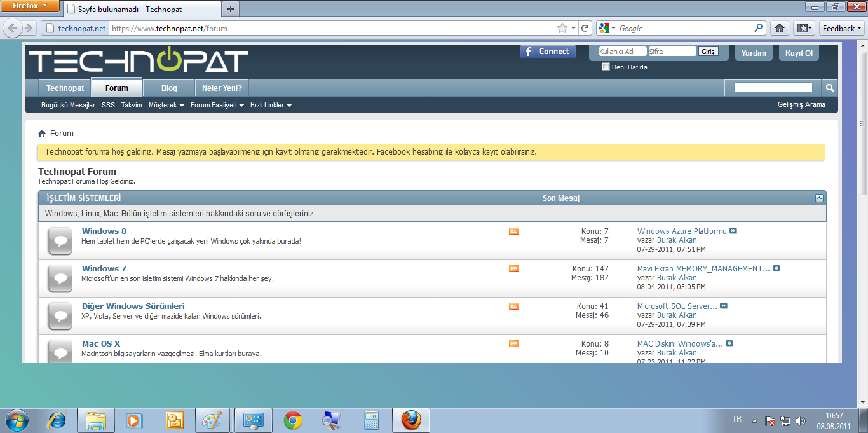Click the browser vertical scrollbar thumb
868x433 pixels.
click(862, 123)
